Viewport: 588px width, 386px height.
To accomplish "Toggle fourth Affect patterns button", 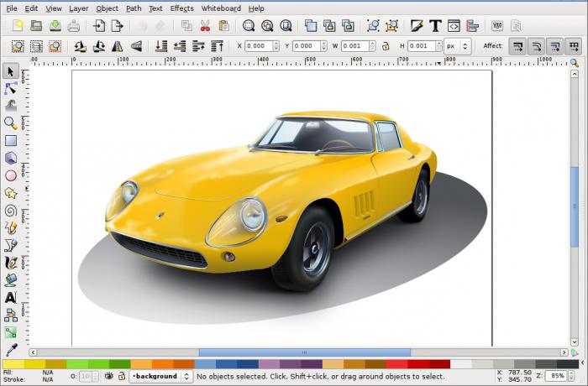I will coord(574,46).
